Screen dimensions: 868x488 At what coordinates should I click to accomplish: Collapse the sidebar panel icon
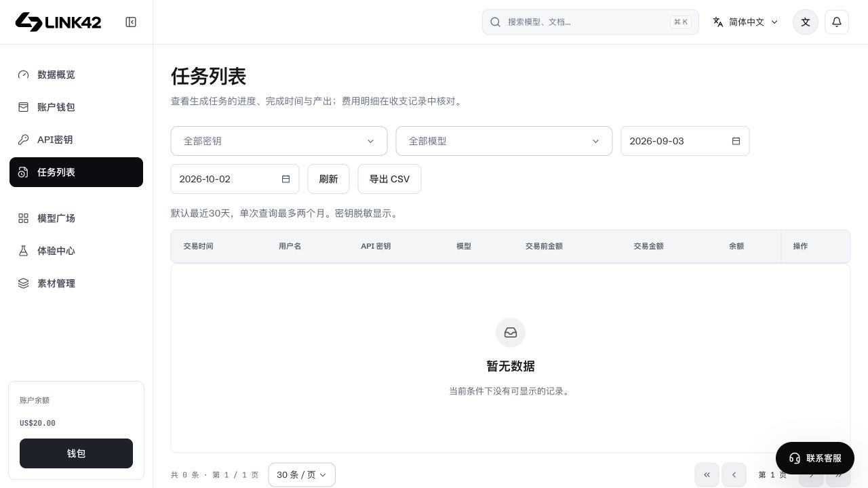(131, 22)
